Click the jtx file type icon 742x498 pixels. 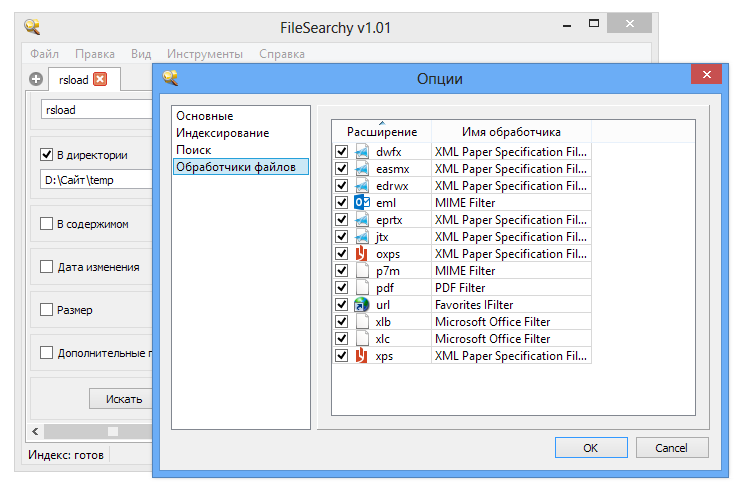click(x=362, y=237)
